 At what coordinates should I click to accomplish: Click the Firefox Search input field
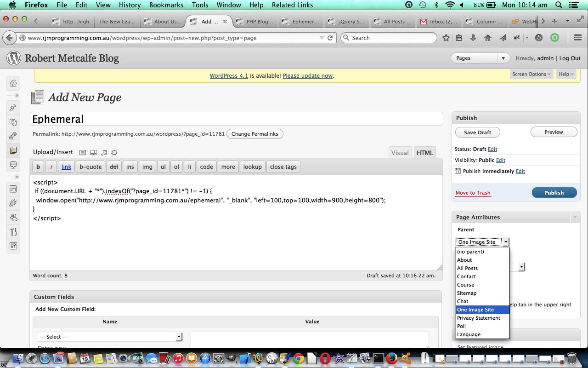coord(389,38)
